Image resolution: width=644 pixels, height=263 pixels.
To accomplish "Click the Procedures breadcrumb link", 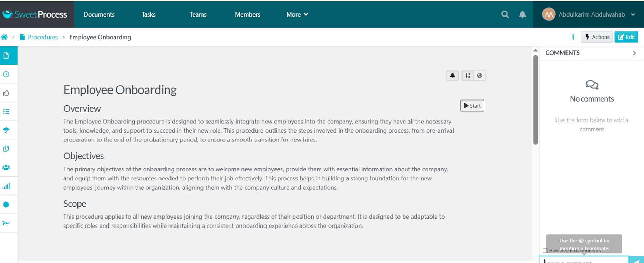I will click(x=43, y=37).
